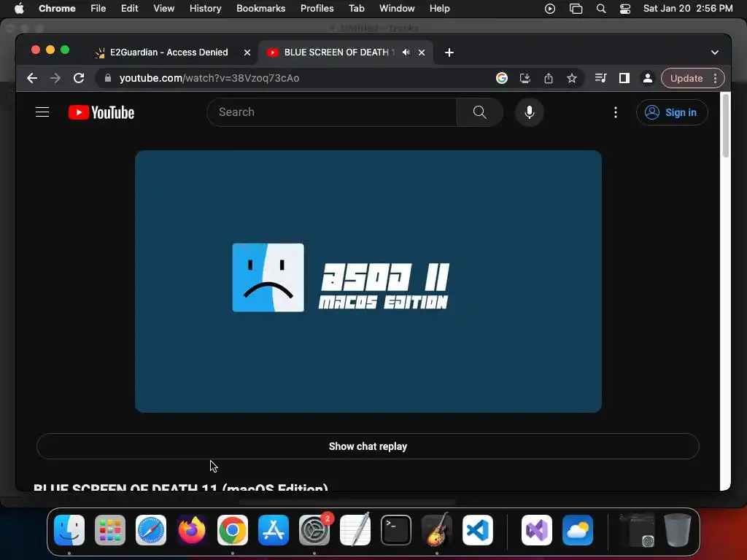Open the Weather app from the Dock
The width and height of the screenshot is (747, 560).
coord(578,530)
